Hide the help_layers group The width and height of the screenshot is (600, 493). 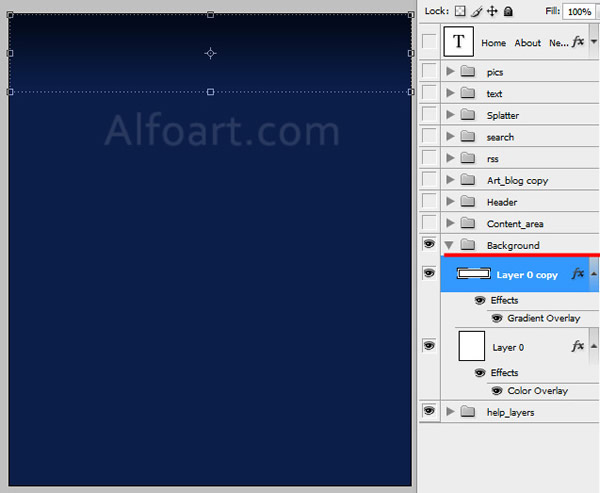[429, 411]
